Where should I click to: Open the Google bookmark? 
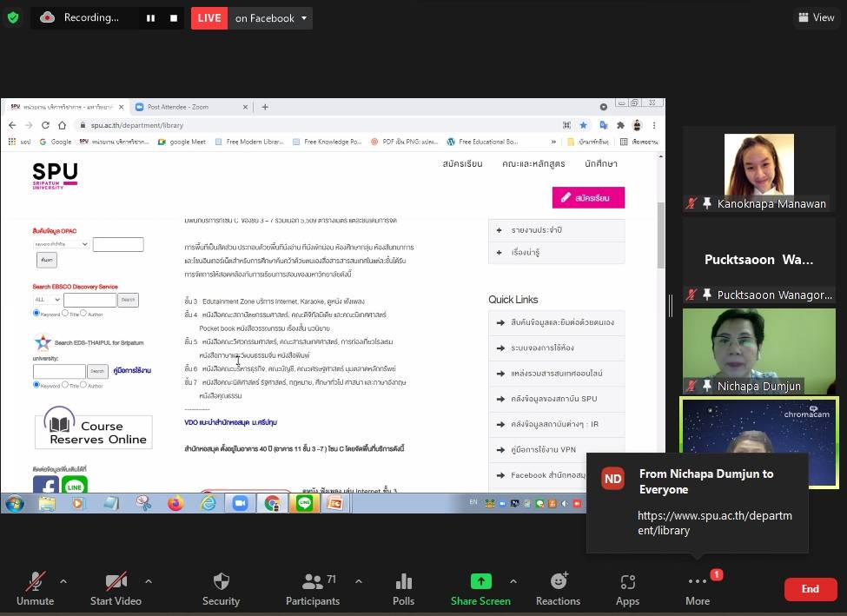pyautogui.click(x=55, y=142)
